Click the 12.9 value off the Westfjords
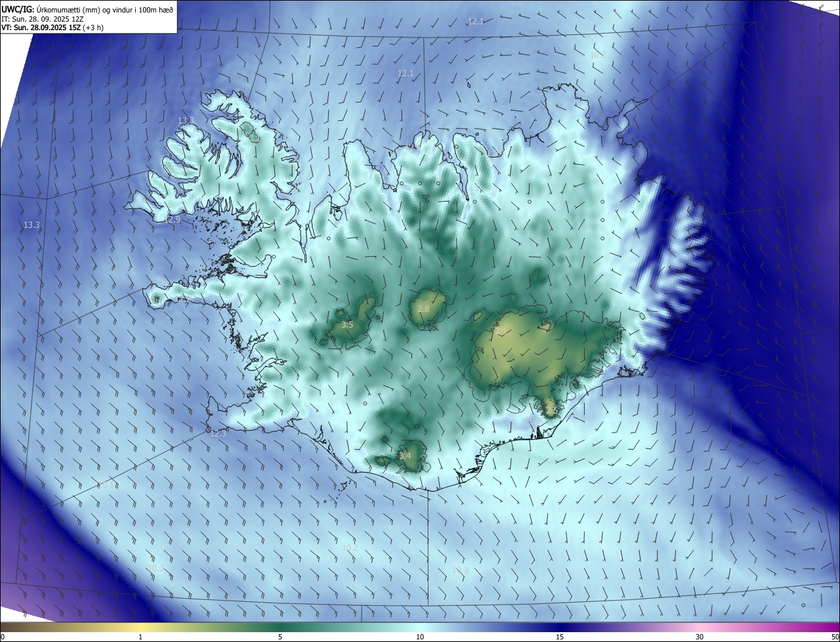The height and width of the screenshot is (642, 840). click(x=172, y=219)
